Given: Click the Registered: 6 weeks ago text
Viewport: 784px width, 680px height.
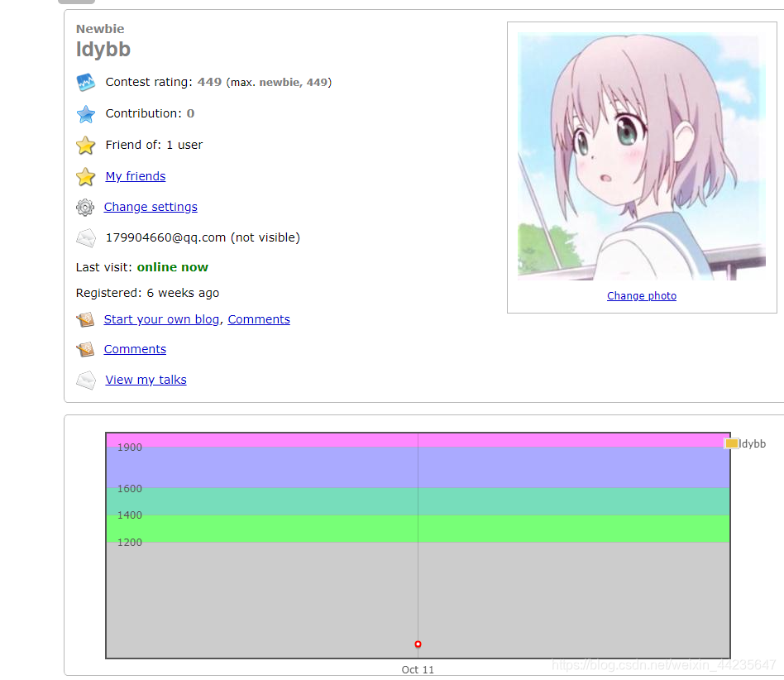Looking at the screenshot, I should (x=147, y=293).
